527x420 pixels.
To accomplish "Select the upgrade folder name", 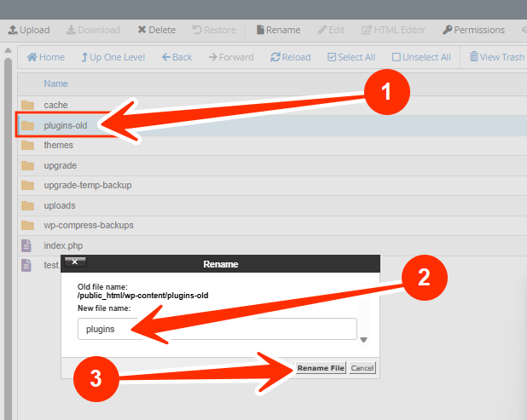I will [61, 165].
